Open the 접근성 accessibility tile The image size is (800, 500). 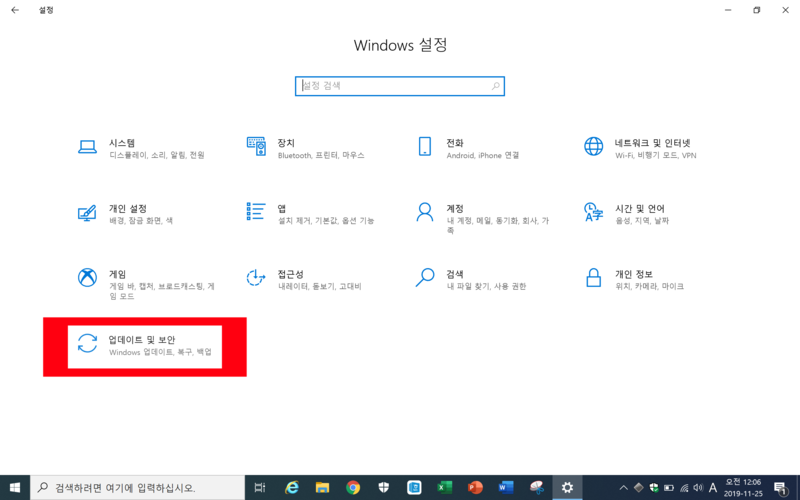tap(305, 280)
